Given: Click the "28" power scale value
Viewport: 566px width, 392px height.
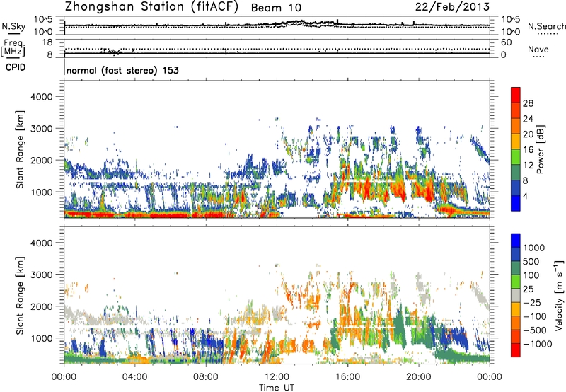Looking at the screenshot, I should pyautogui.click(x=528, y=103).
